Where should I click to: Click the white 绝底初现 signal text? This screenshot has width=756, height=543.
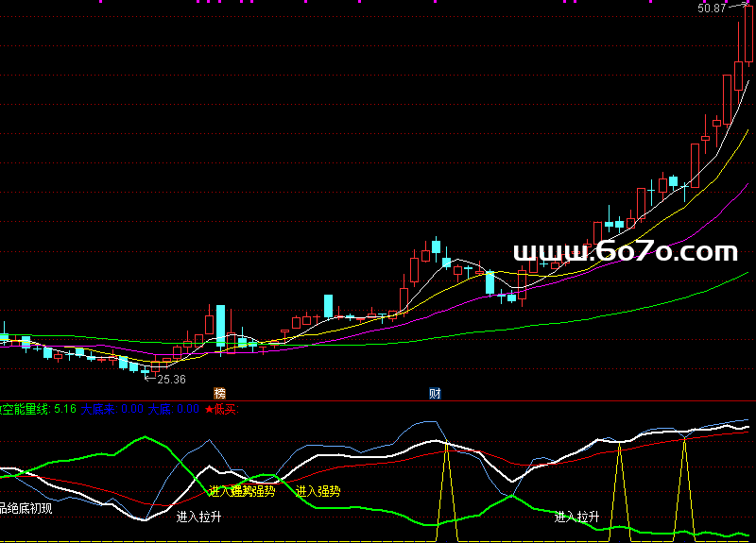tap(26, 508)
